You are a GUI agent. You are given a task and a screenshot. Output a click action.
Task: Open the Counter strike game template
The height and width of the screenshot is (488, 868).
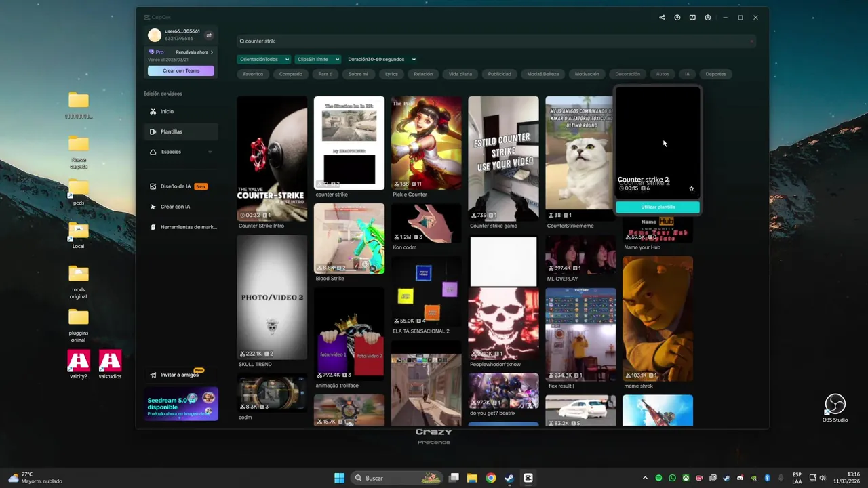(x=503, y=159)
